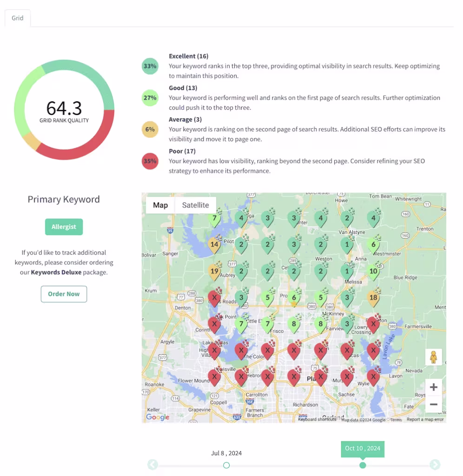Click the Allergist keyword tag
463x476 pixels.
64,227
